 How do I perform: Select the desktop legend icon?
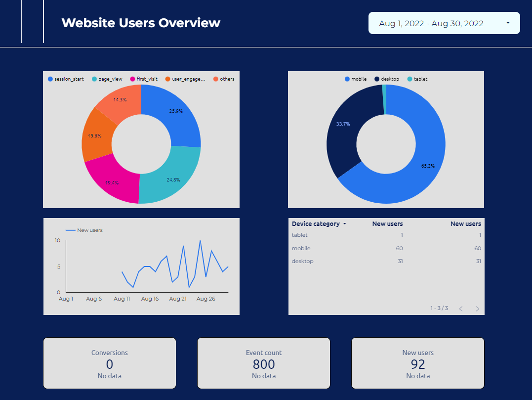(x=377, y=79)
